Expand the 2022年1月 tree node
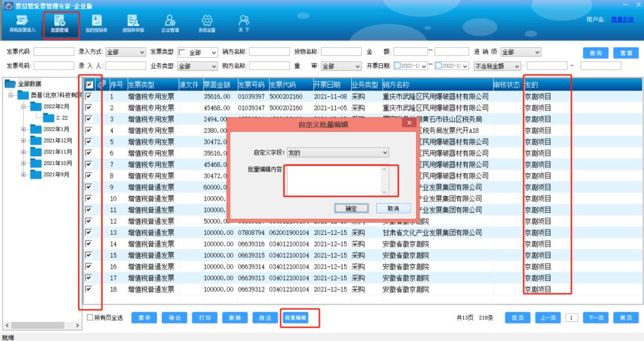The image size is (644, 341). (23, 129)
